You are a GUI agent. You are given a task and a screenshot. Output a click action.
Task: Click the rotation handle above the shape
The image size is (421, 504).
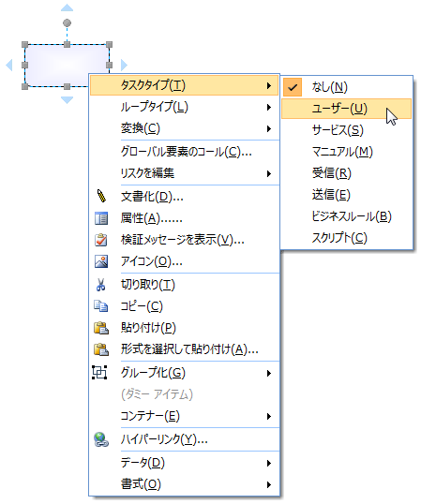coord(67,22)
